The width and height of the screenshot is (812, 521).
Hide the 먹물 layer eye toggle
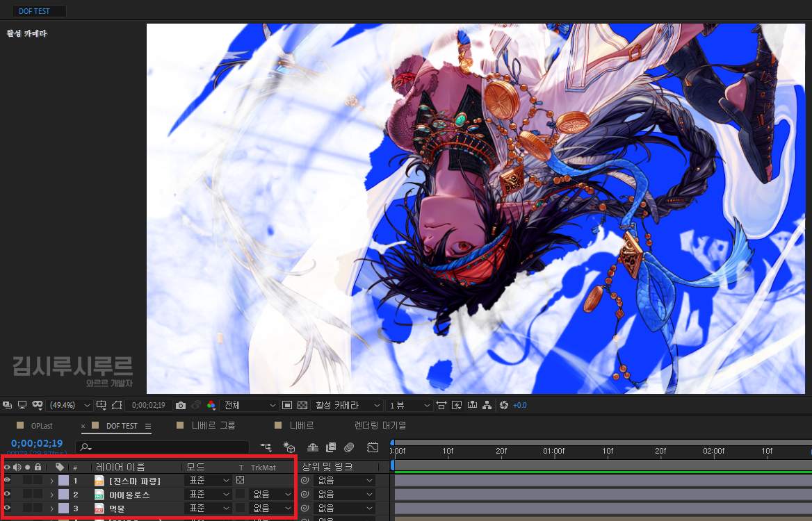coord(7,508)
